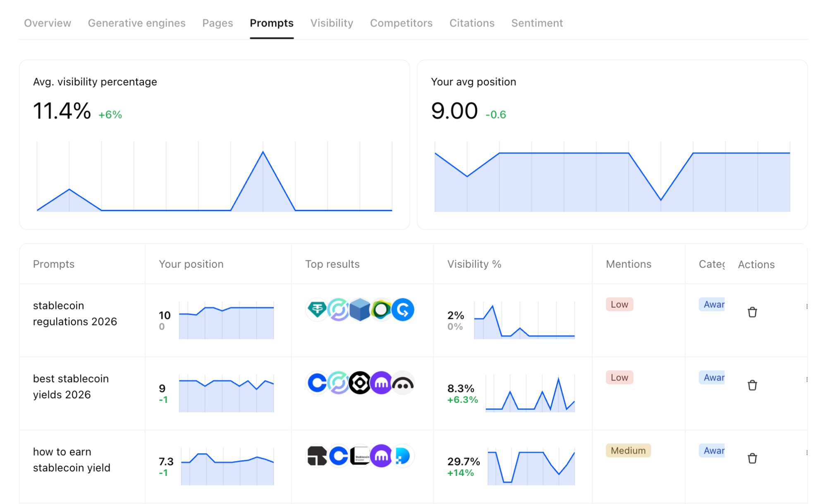Open the Visibility tab

(x=332, y=23)
